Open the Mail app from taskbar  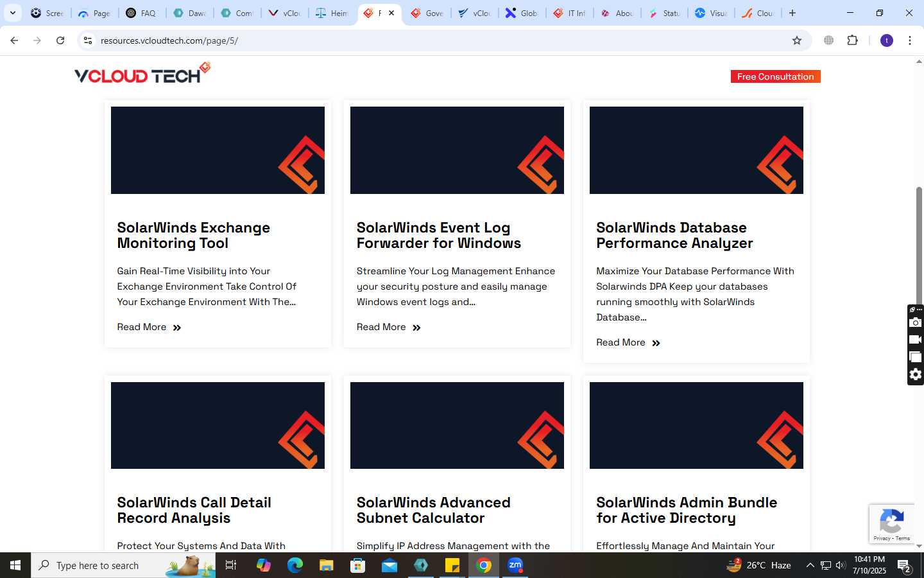tap(389, 565)
